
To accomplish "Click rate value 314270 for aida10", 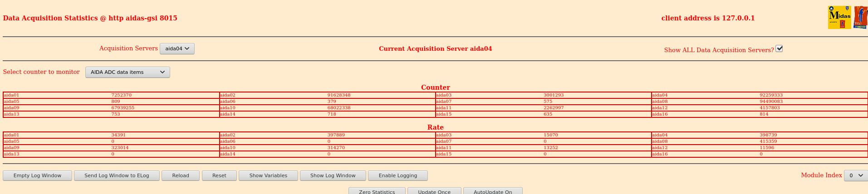I will point(336,148).
